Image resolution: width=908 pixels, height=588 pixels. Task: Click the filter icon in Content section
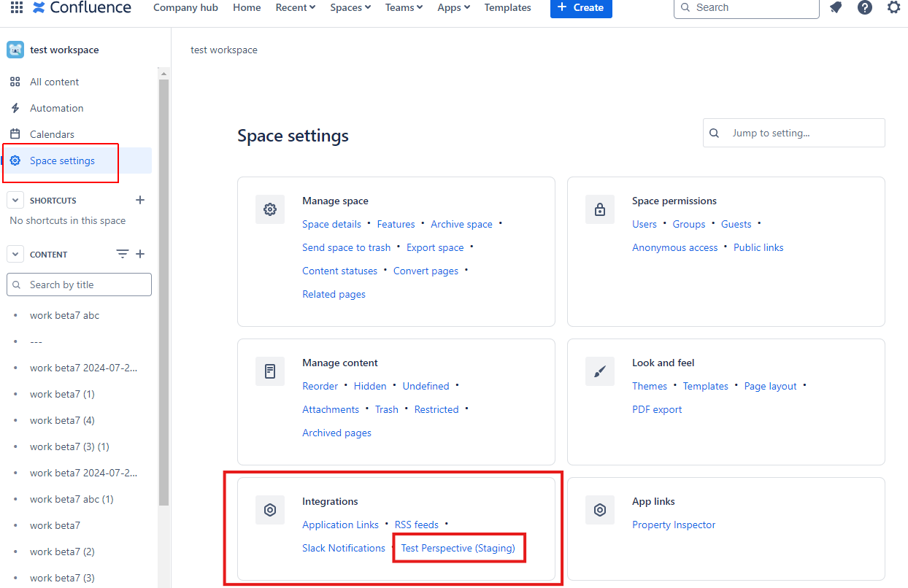[x=122, y=254]
